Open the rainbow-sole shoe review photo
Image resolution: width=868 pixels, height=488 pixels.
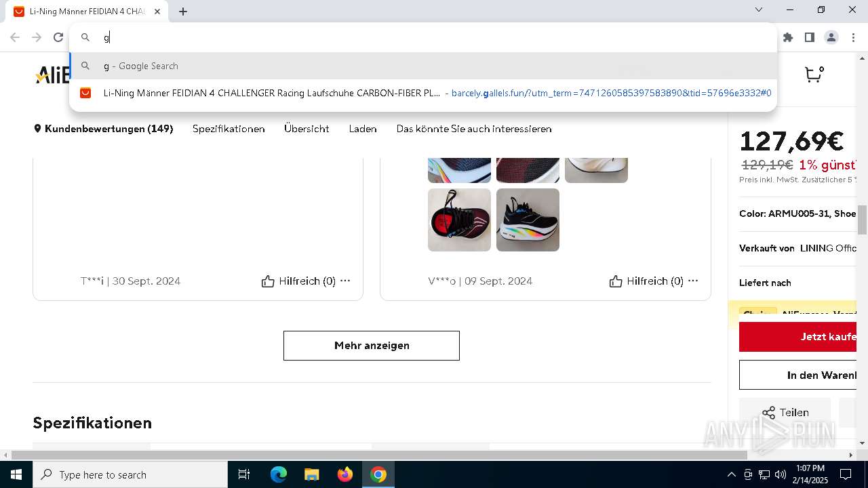[528, 220]
